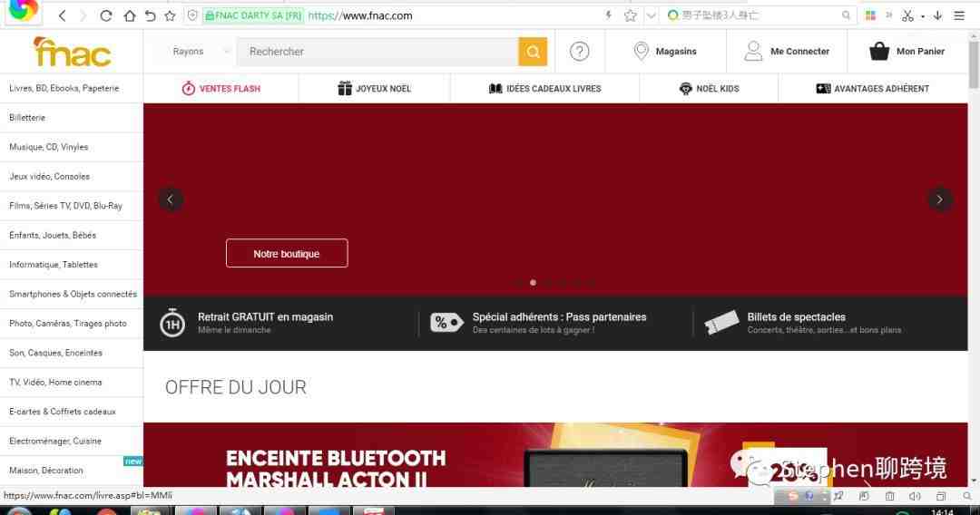Select Maison, Décoration category
Viewport: 980px width, 515px height.
pos(72,470)
